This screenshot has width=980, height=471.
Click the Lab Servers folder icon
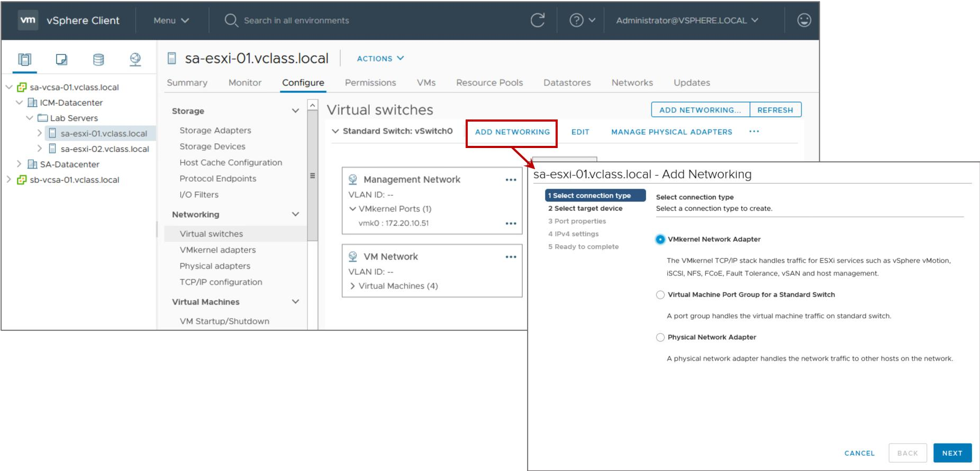point(43,118)
